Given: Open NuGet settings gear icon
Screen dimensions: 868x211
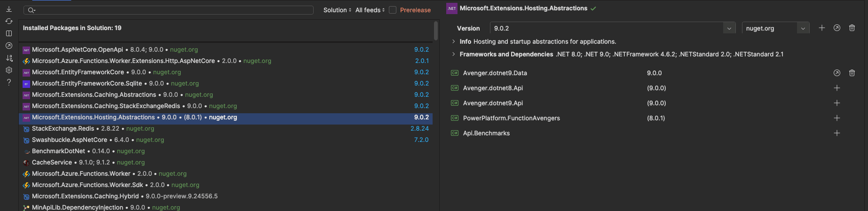Looking at the screenshot, I should coord(8,70).
